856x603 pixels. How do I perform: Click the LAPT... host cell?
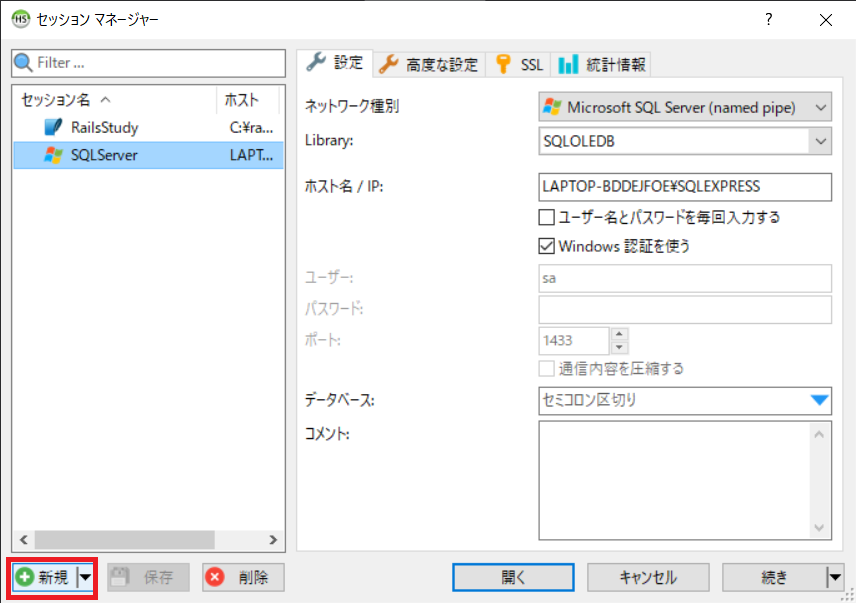pyautogui.click(x=251, y=155)
